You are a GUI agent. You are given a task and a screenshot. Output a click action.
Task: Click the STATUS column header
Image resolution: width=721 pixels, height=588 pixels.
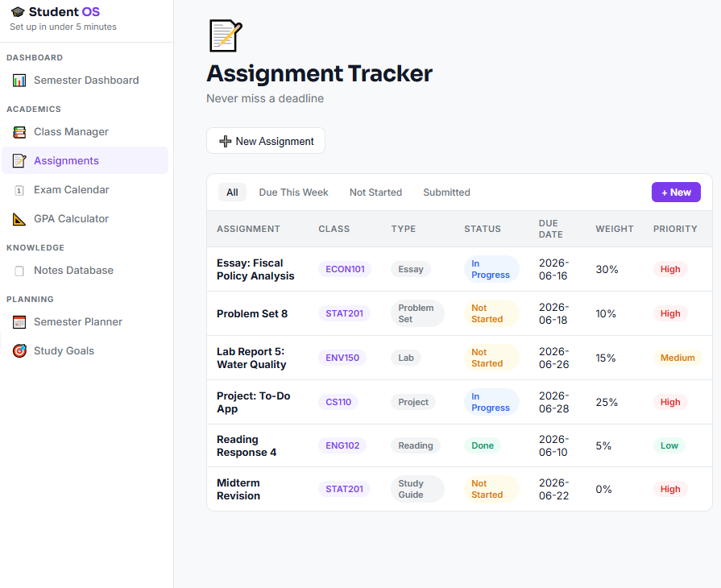tap(483, 229)
